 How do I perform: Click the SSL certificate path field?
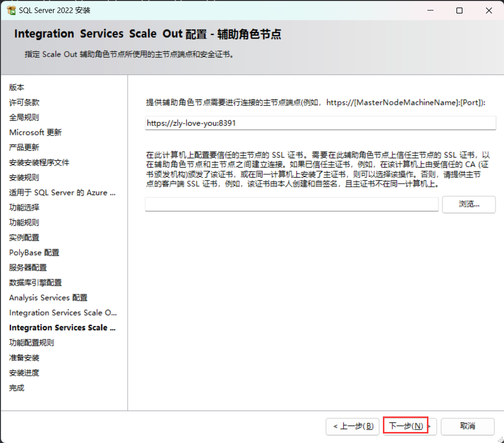pyautogui.click(x=291, y=204)
